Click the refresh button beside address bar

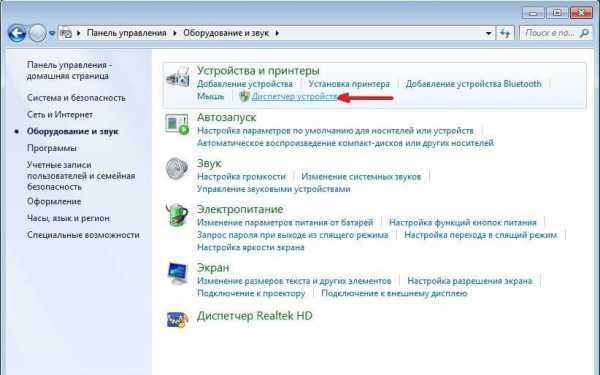pos(505,33)
